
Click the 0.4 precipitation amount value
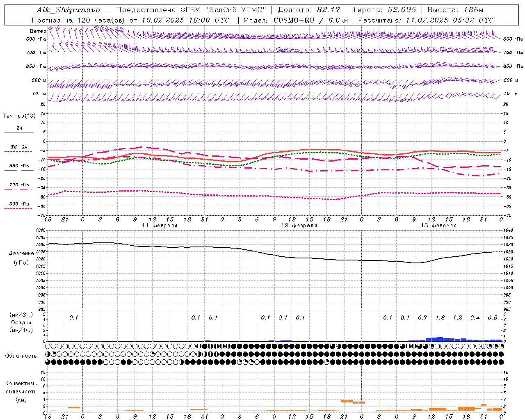[x=475, y=318]
